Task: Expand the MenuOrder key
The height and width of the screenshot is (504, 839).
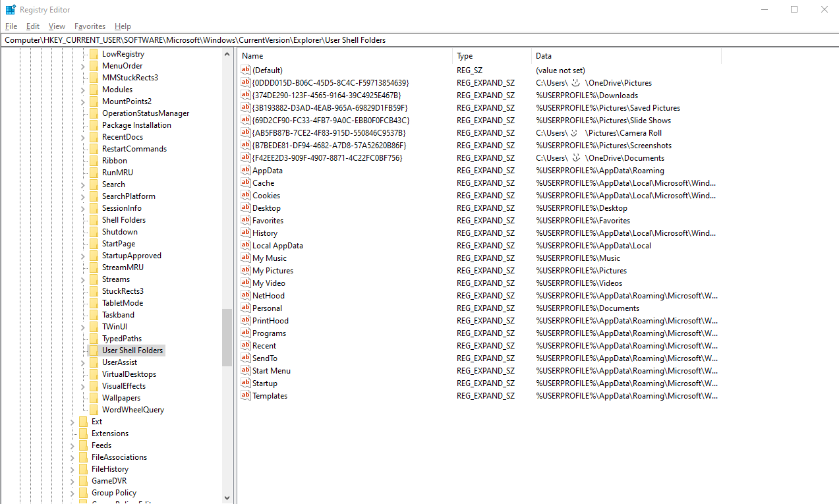Action: pyautogui.click(x=83, y=66)
